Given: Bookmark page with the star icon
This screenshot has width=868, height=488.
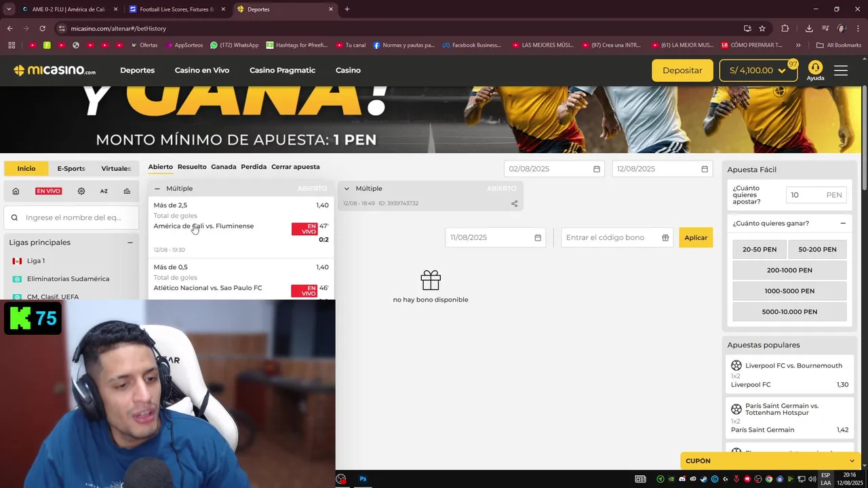Looking at the screenshot, I should (762, 28).
